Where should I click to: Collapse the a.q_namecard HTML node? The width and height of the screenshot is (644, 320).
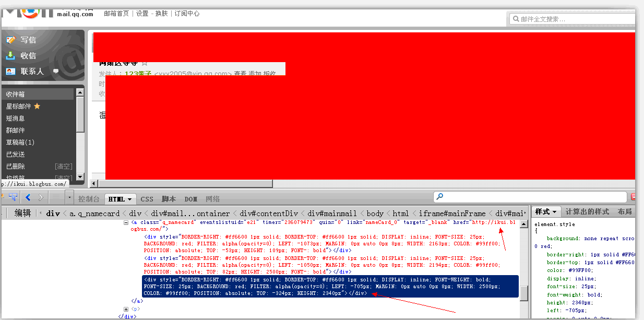[x=126, y=222]
